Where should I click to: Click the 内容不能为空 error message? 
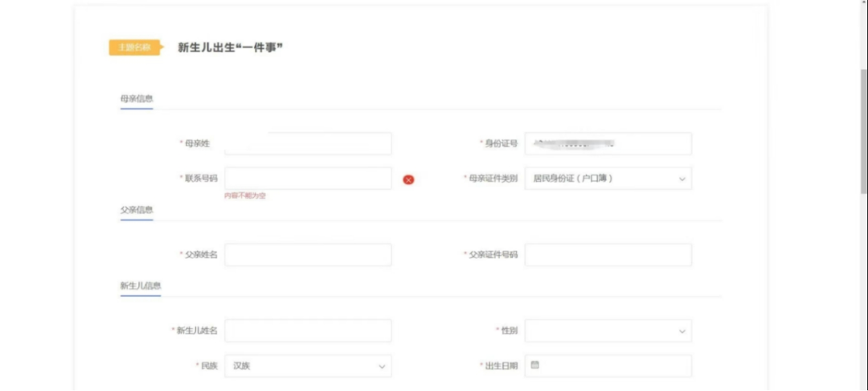(244, 195)
